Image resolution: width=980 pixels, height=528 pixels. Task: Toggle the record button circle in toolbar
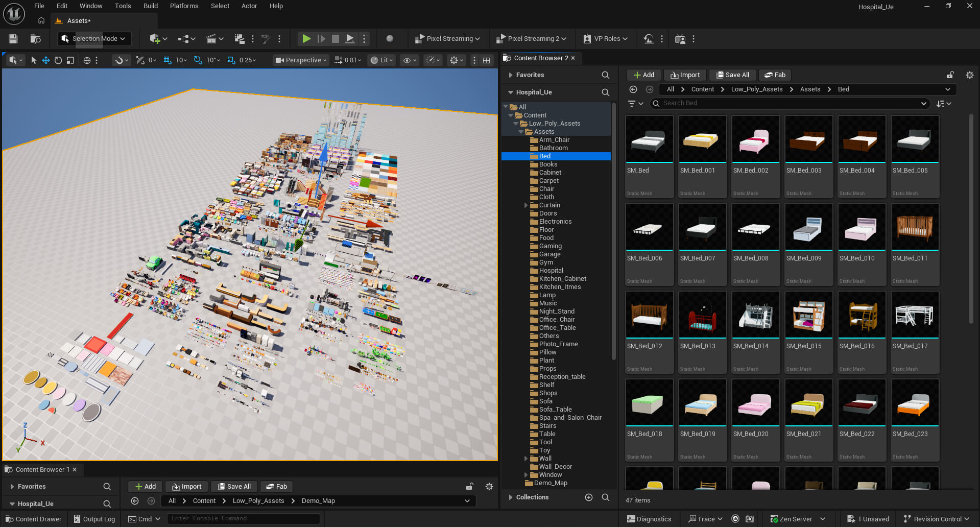[390, 39]
